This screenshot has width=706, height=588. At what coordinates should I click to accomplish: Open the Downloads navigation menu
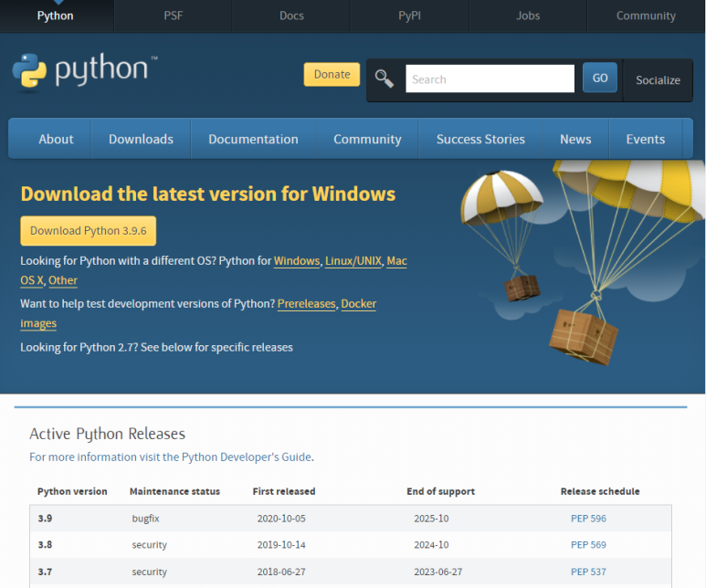point(141,139)
